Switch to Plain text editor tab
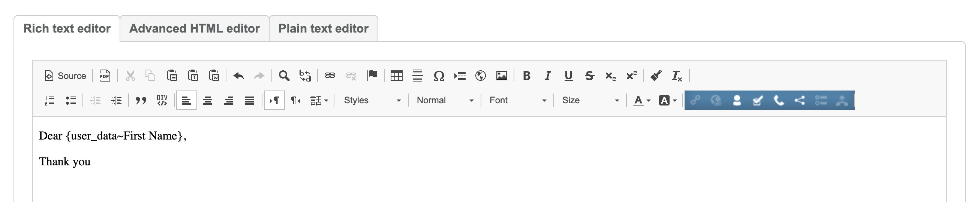 click(324, 28)
